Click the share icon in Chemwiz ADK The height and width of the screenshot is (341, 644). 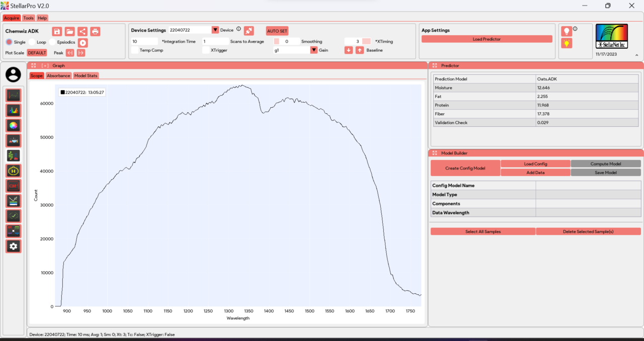coord(83,31)
